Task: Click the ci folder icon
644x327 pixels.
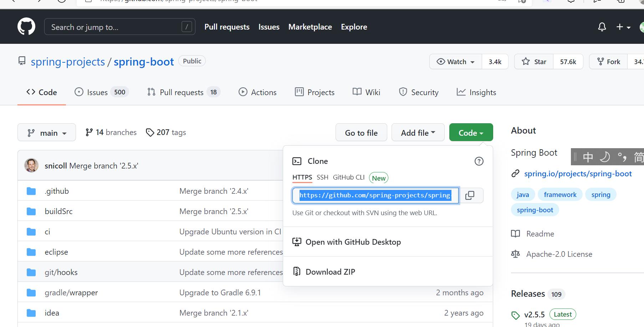Action: (x=31, y=232)
